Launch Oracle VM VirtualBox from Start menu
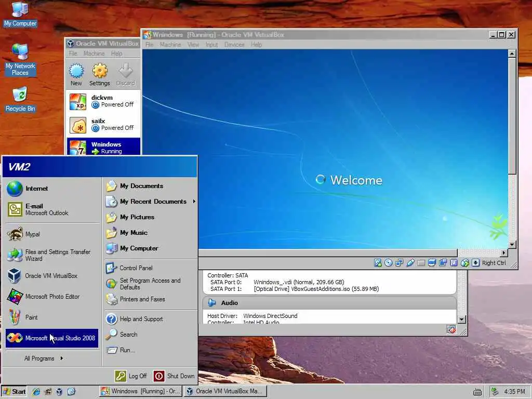 [x=52, y=276]
